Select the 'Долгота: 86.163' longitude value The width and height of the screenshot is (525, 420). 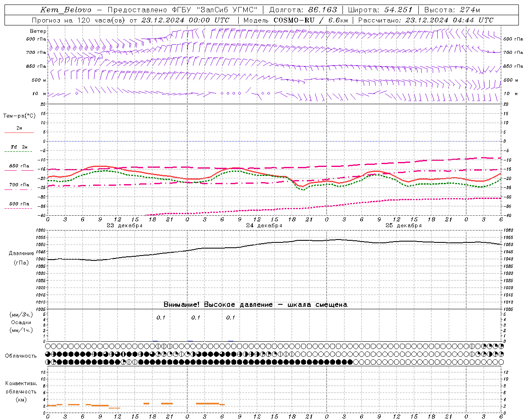[x=303, y=10]
